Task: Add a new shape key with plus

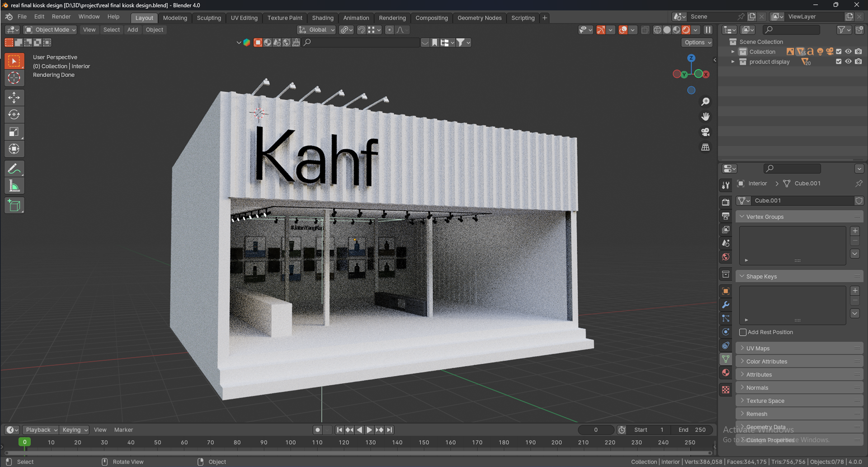Action: (855, 291)
